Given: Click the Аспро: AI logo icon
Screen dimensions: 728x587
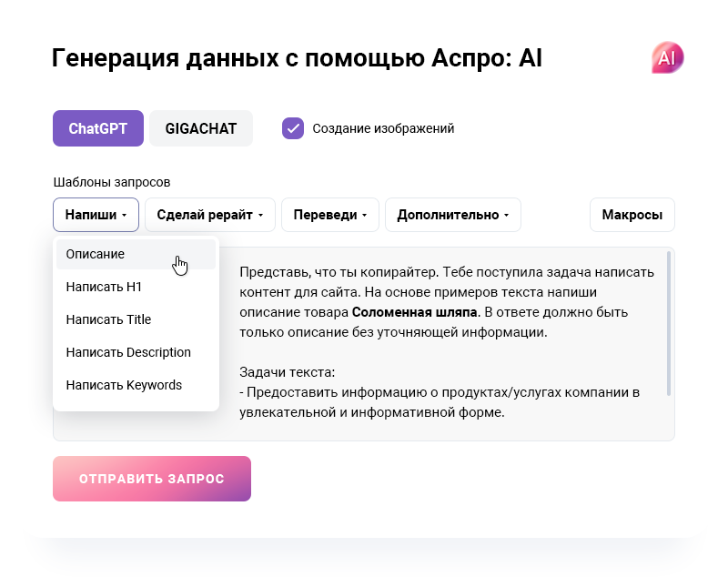Looking at the screenshot, I should pos(667,56).
